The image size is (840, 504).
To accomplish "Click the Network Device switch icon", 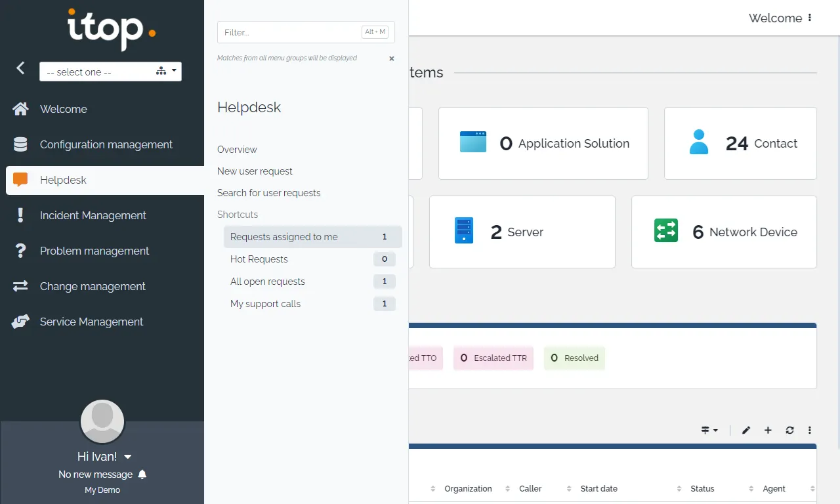I will tap(666, 230).
